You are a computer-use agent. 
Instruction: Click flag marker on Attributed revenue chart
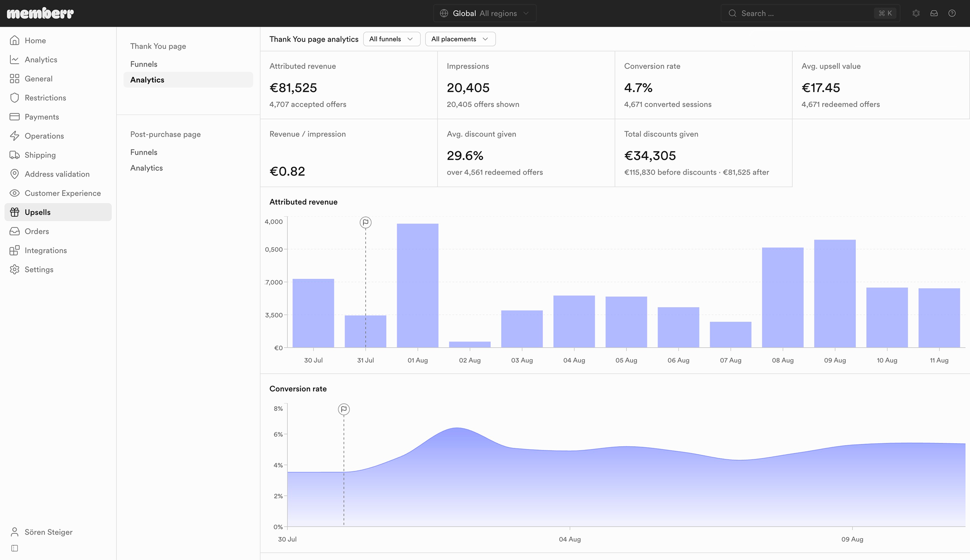click(x=366, y=222)
